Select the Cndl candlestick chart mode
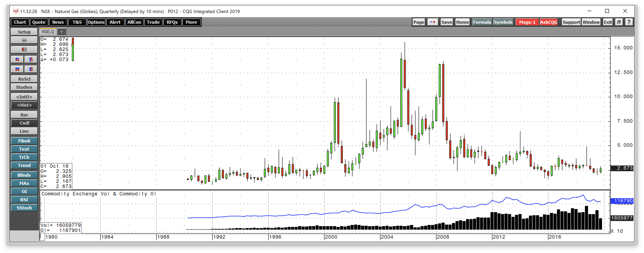The width and height of the screenshot is (644, 253). pyautogui.click(x=24, y=123)
